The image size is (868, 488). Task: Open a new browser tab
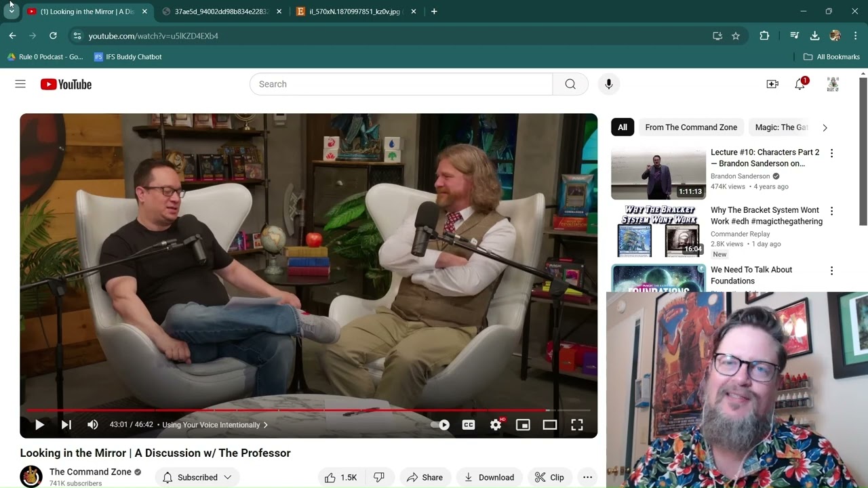click(x=434, y=12)
